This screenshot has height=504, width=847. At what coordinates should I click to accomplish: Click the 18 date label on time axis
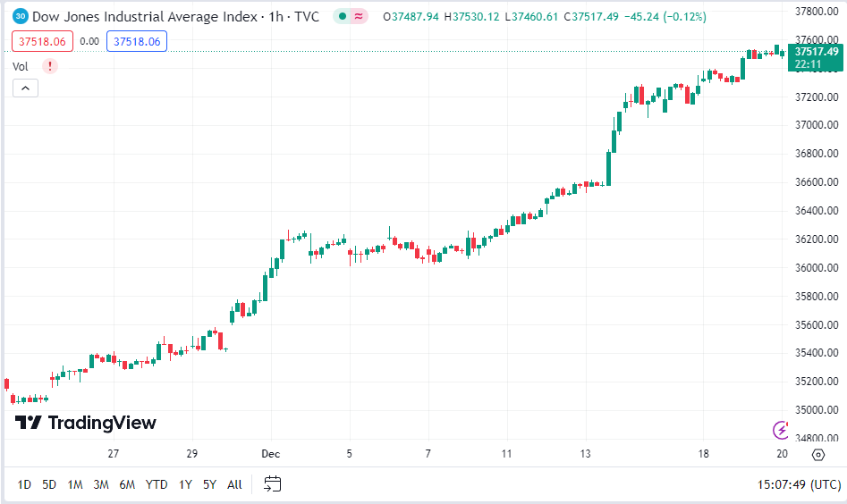pyautogui.click(x=703, y=454)
